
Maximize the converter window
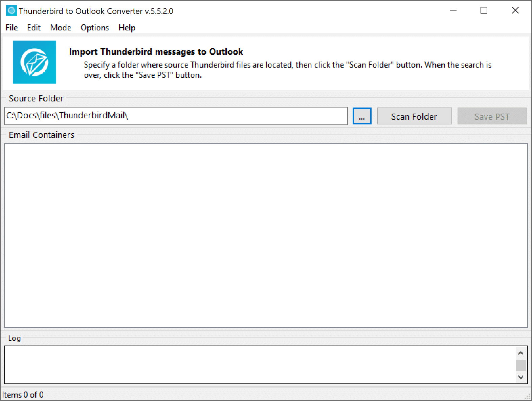pyautogui.click(x=484, y=10)
